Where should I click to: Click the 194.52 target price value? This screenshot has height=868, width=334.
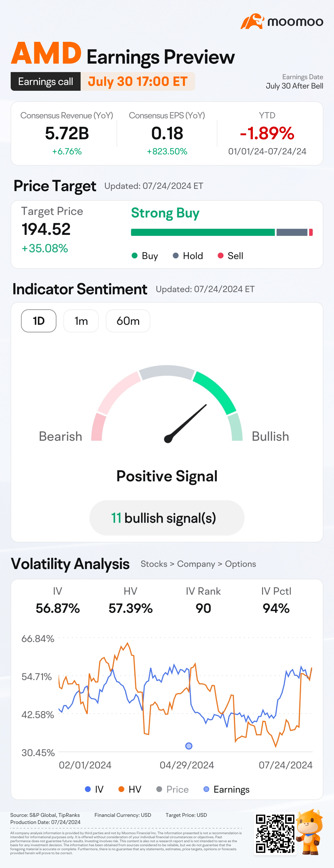point(46,229)
